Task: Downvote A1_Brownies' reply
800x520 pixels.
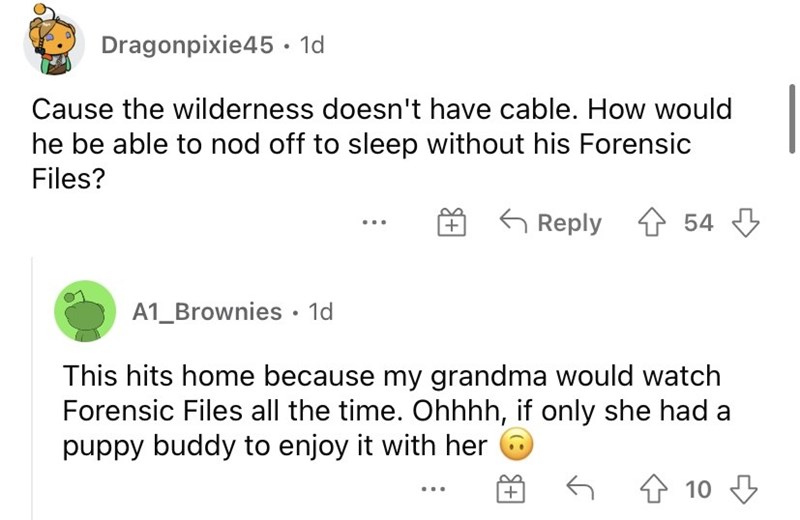Action: point(744,489)
